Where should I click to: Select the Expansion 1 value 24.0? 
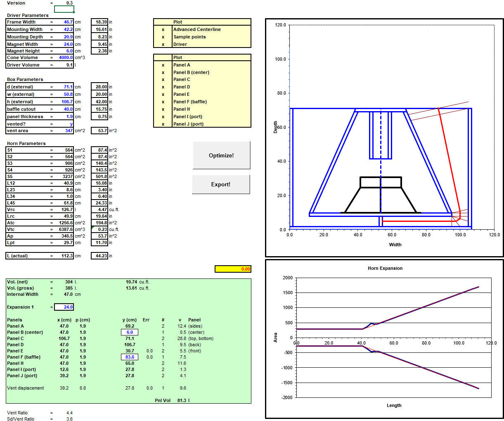[x=64, y=307]
